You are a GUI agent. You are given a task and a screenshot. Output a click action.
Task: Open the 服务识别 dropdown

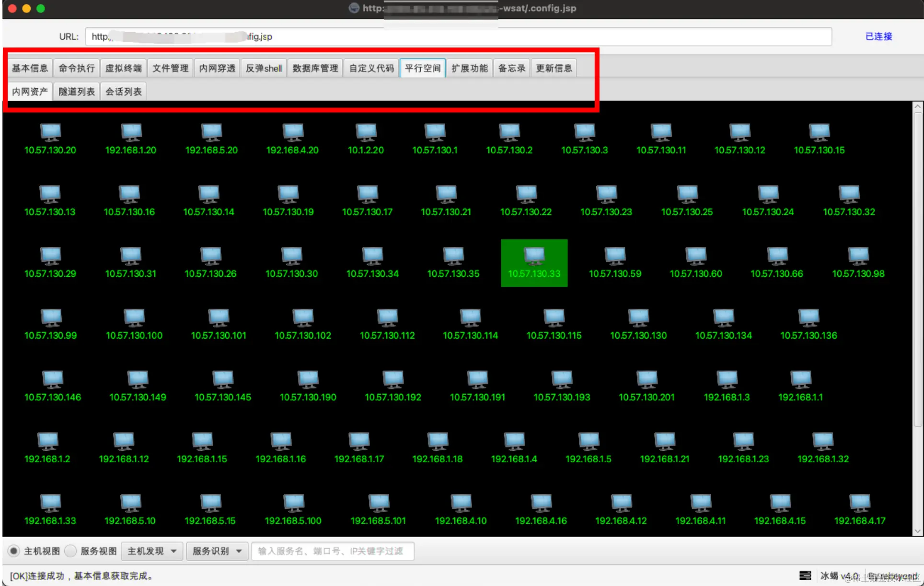click(x=217, y=551)
